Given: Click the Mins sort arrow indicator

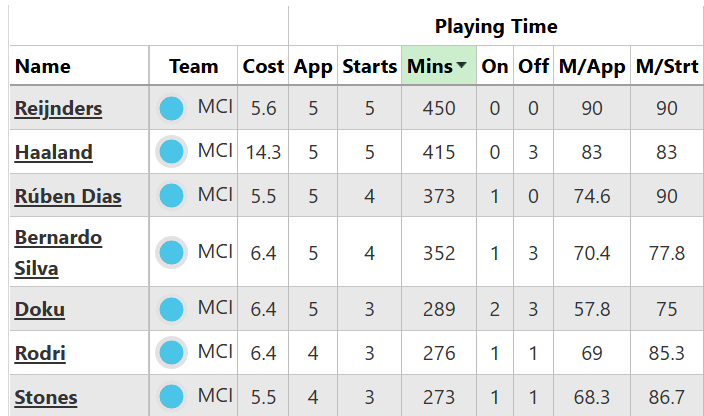Looking at the screenshot, I should pyautogui.click(x=461, y=67).
